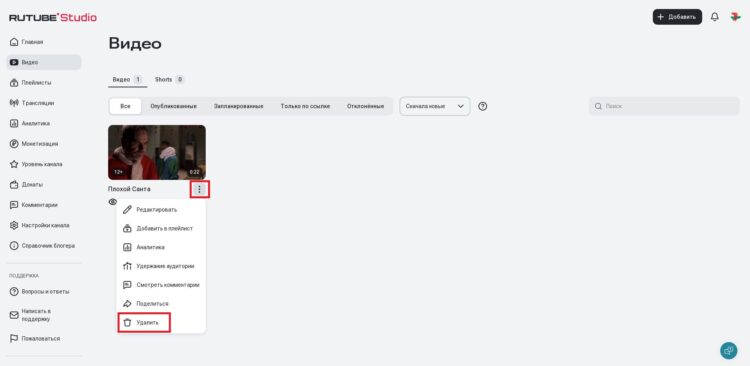Choose Добавить в плейлист from the menu
The width and height of the screenshot is (750, 366).
tap(161, 229)
